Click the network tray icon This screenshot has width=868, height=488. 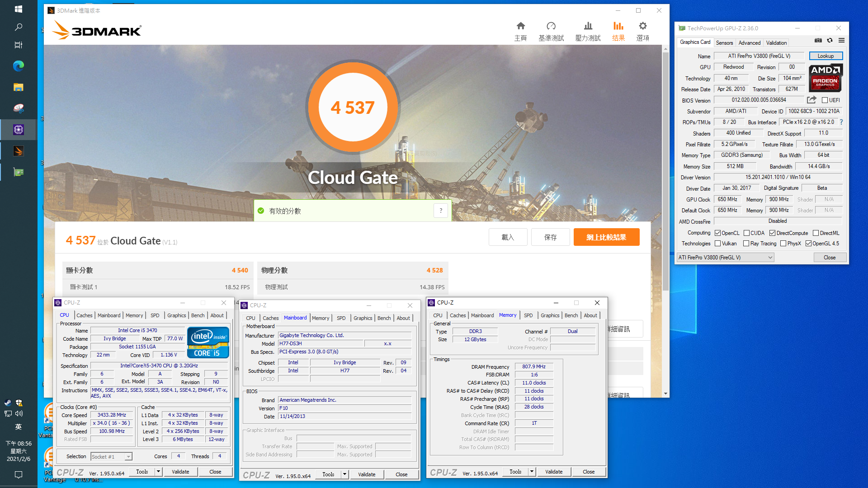(x=8, y=413)
